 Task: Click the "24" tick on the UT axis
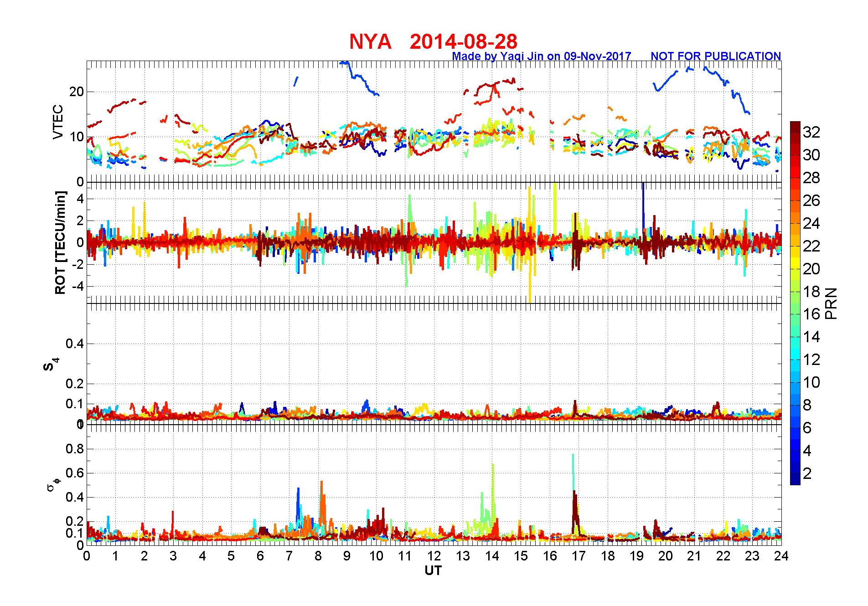(x=781, y=556)
